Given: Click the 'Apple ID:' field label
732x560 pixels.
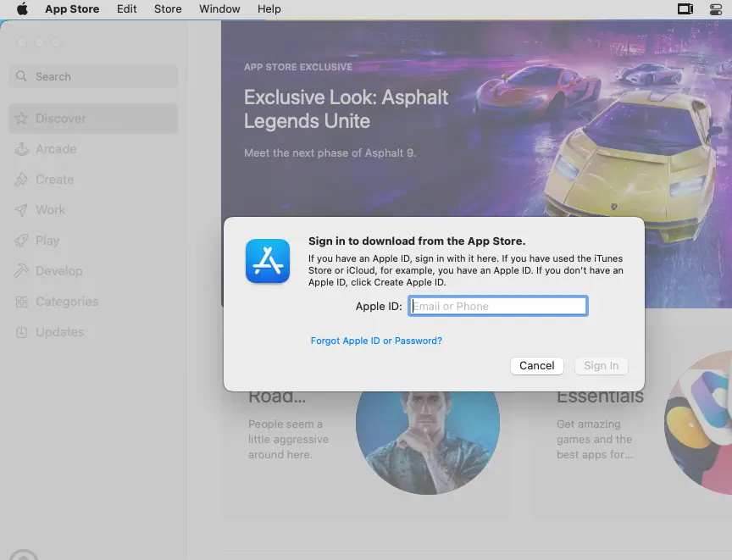Looking at the screenshot, I should pyautogui.click(x=379, y=306).
